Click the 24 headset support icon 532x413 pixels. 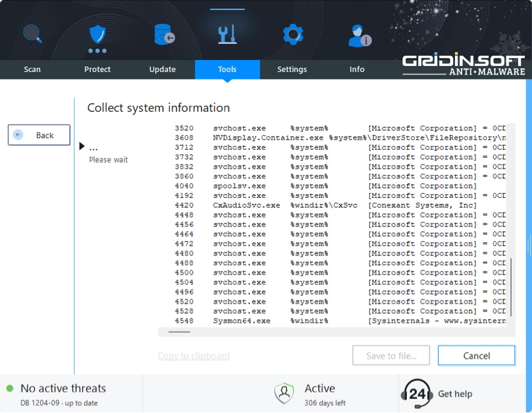tap(417, 393)
